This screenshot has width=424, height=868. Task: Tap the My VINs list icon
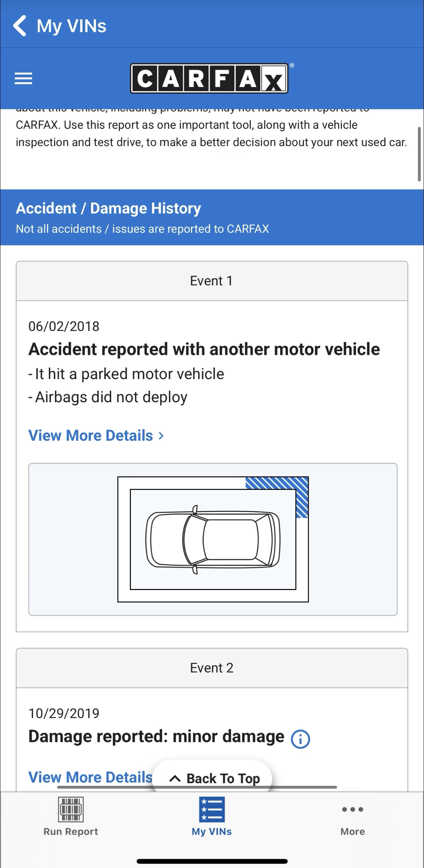click(x=212, y=809)
